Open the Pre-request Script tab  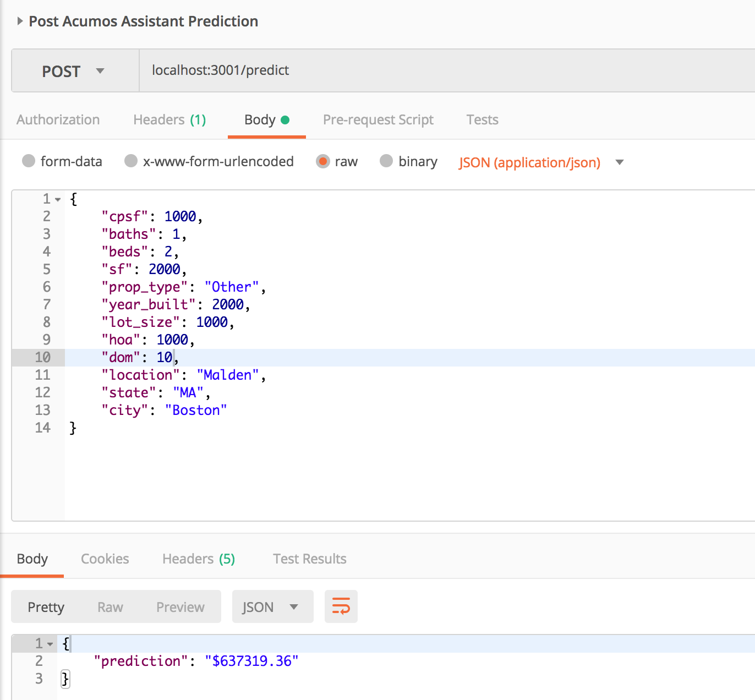pos(378,120)
